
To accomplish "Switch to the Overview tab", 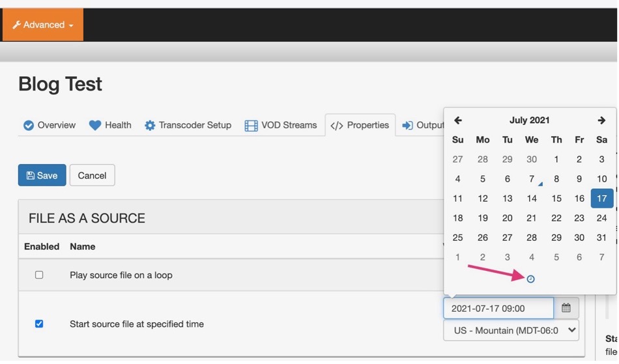I will tap(50, 125).
